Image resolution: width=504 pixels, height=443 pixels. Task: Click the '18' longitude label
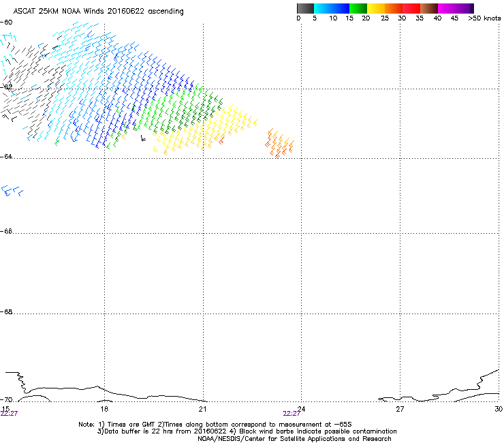104,409
